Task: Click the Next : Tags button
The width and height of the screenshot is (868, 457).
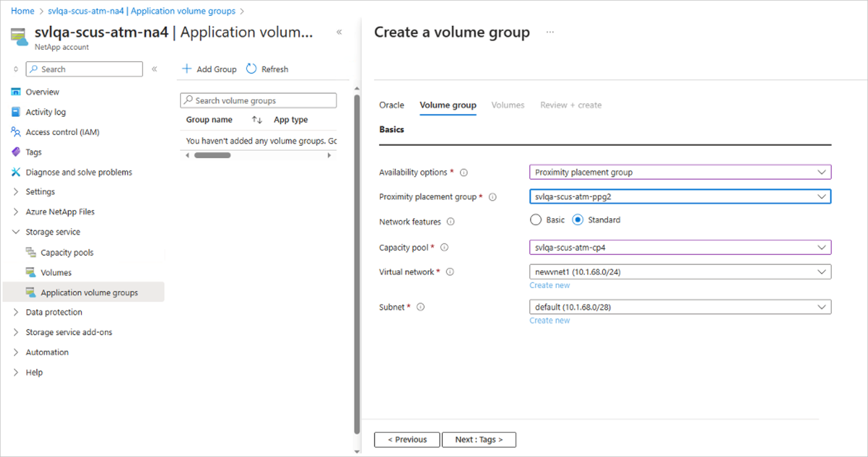Action: 479,440
